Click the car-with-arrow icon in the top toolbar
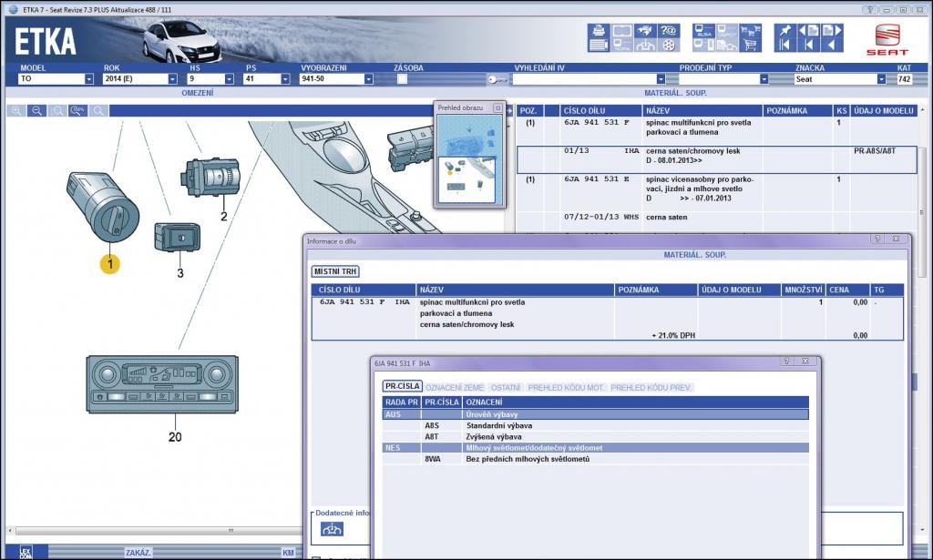 [x=646, y=45]
